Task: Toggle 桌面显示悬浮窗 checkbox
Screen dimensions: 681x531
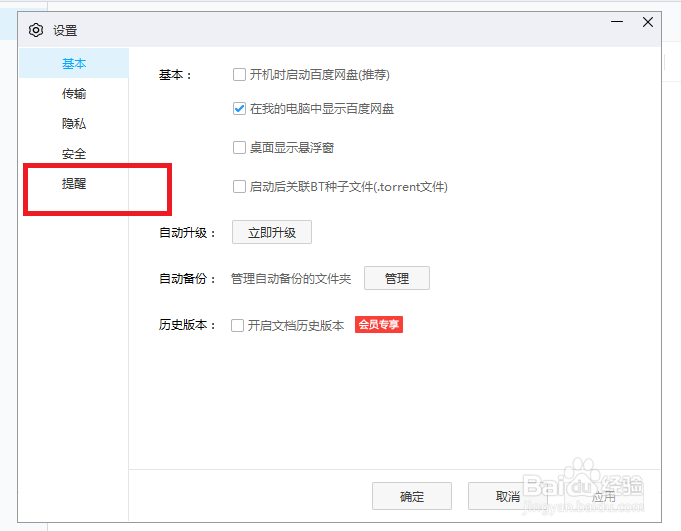Action: pyautogui.click(x=239, y=148)
